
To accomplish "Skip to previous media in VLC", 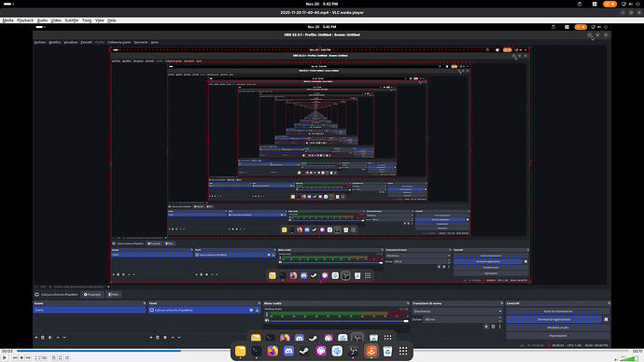I will (x=15, y=358).
